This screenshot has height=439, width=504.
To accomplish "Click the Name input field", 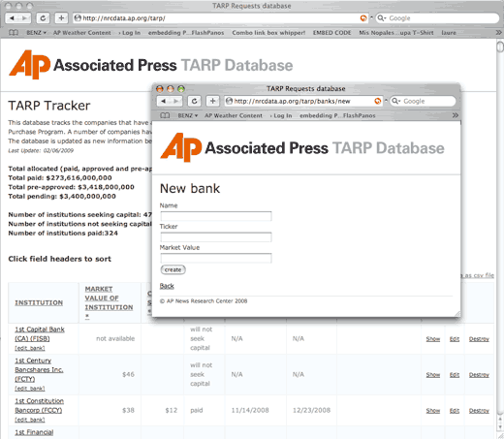I will pyautogui.click(x=216, y=216).
